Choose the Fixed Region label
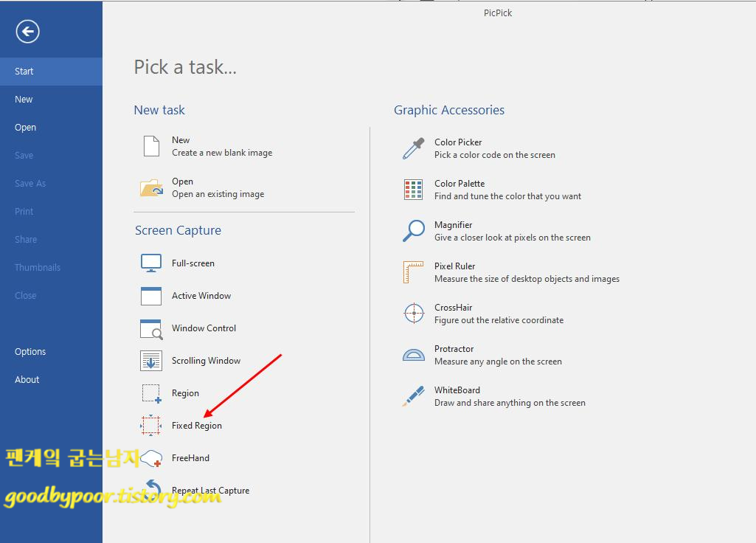 (x=197, y=426)
